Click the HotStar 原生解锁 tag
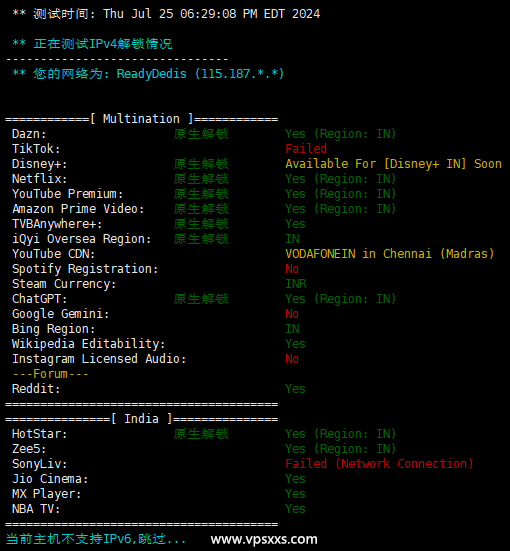 point(201,434)
